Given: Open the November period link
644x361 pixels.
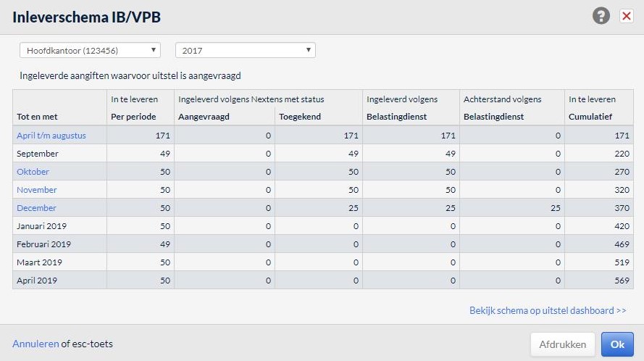Looking at the screenshot, I should (36, 189).
